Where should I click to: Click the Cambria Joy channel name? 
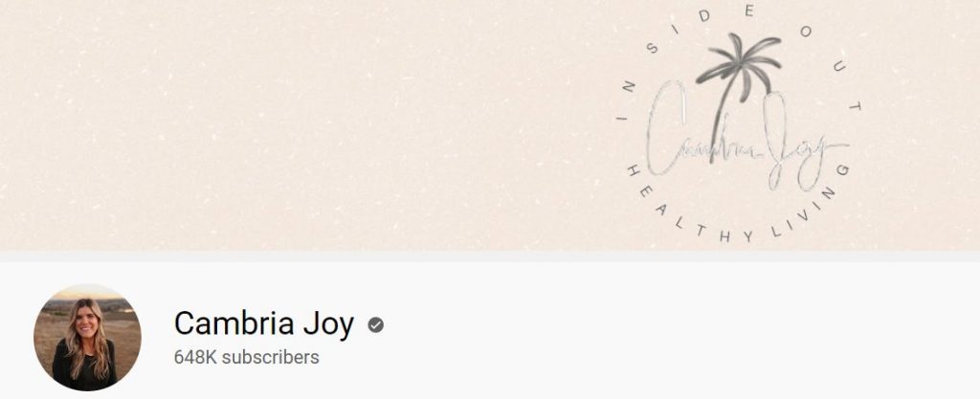point(264,323)
